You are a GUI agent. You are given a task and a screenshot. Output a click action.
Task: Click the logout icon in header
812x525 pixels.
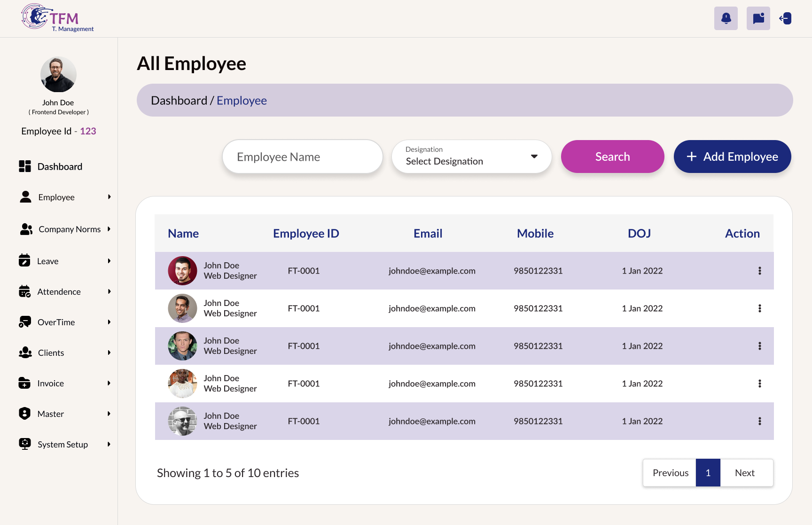click(x=785, y=18)
